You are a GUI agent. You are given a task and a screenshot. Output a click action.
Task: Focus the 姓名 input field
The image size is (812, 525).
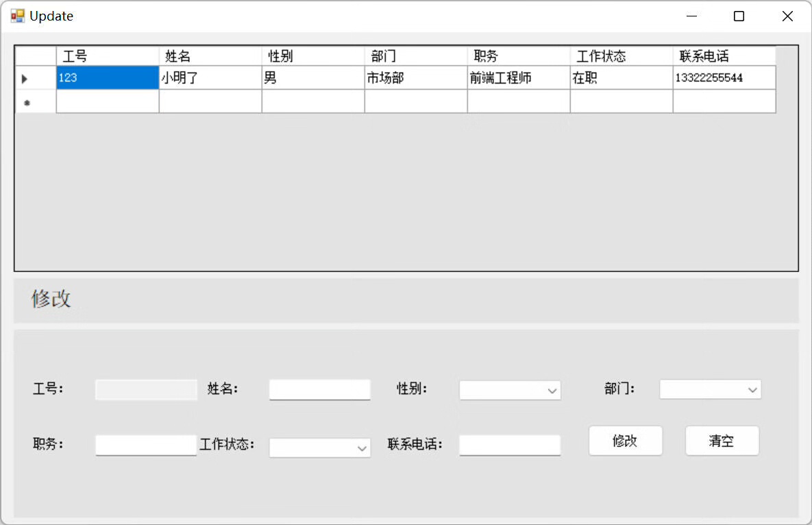319,389
